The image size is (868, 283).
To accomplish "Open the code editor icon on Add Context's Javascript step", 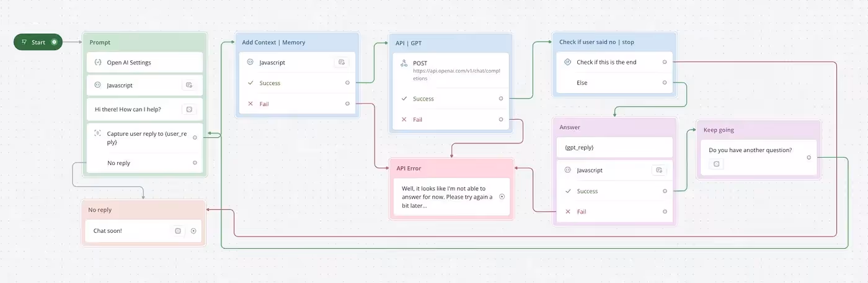I will (x=341, y=62).
